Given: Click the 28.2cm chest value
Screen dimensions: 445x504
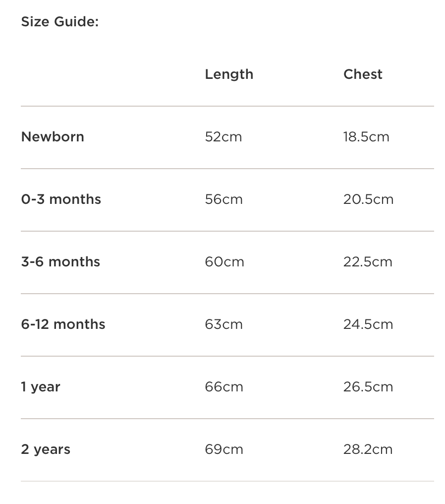Looking at the screenshot, I should [368, 449].
